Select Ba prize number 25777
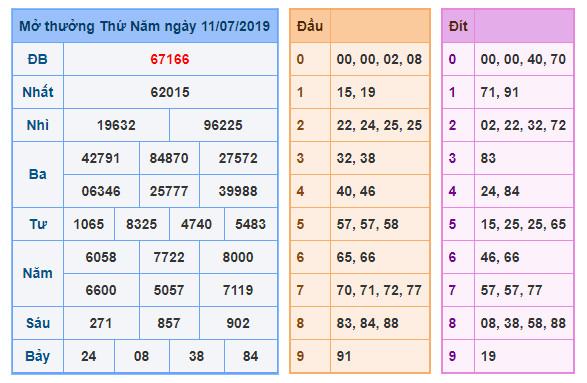The image size is (587, 383). (x=169, y=191)
